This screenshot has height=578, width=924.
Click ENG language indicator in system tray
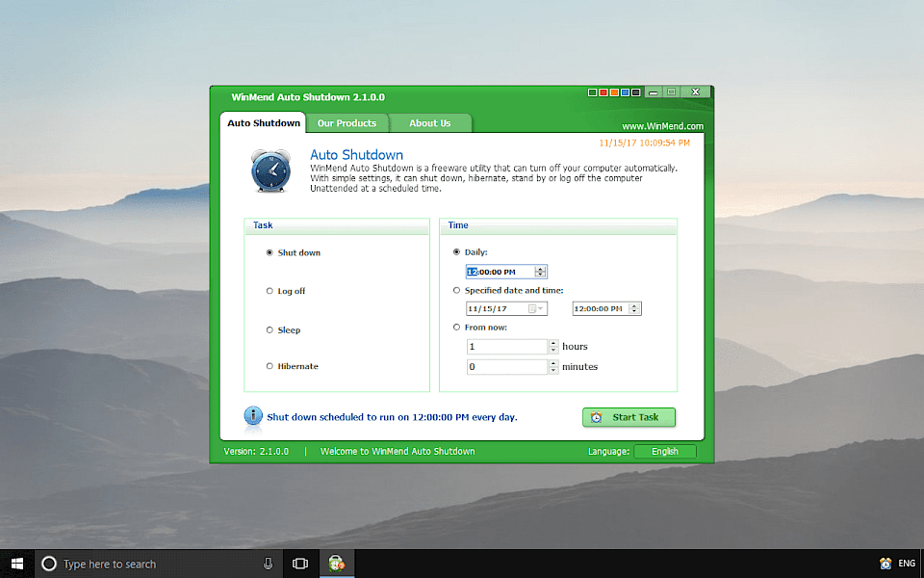[907, 564]
